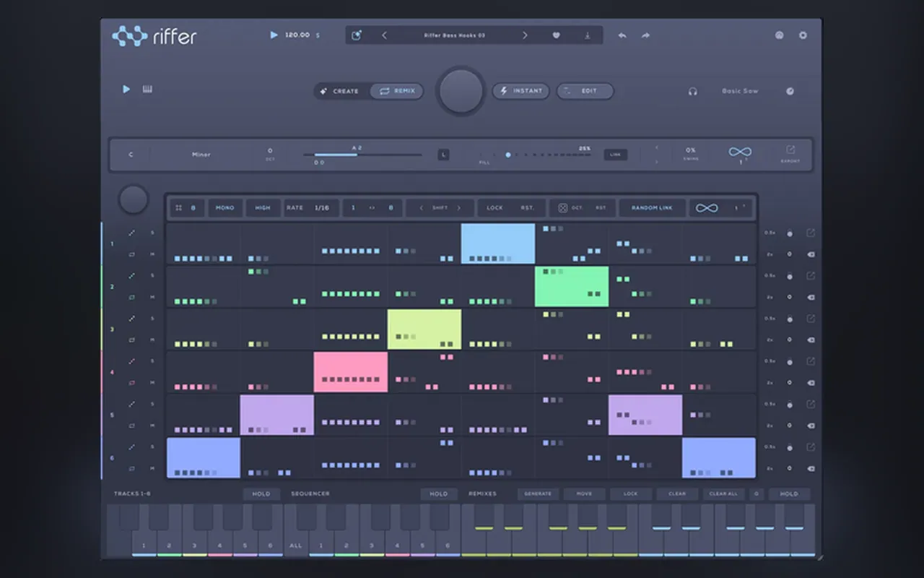Click the export icon on track 1 row
The height and width of the screenshot is (578, 924).
(x=811, y=233)
